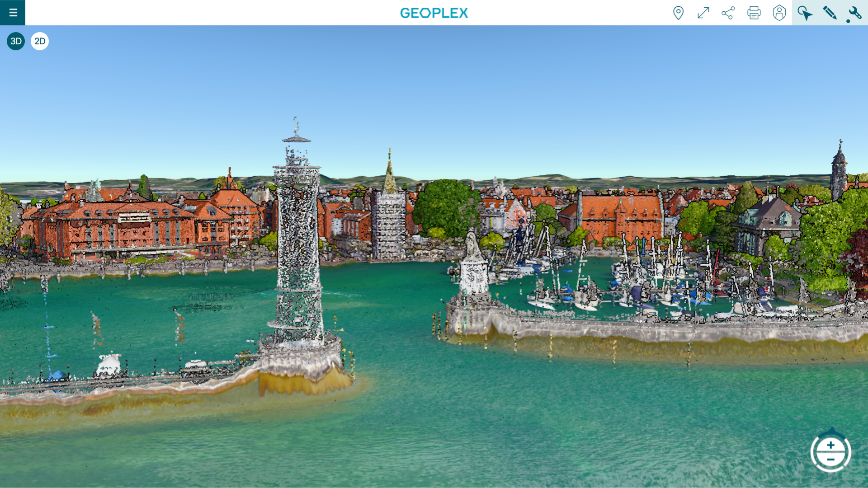Click the bottom segment of compass ring
The height and width of the screenshot is (488, 868).
(x=831, y=470)
